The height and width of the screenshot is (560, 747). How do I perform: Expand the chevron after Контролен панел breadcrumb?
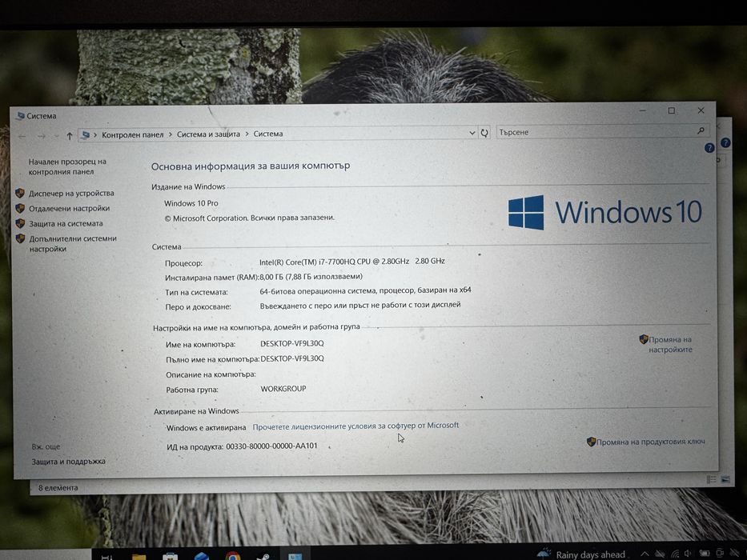[170, 134]
